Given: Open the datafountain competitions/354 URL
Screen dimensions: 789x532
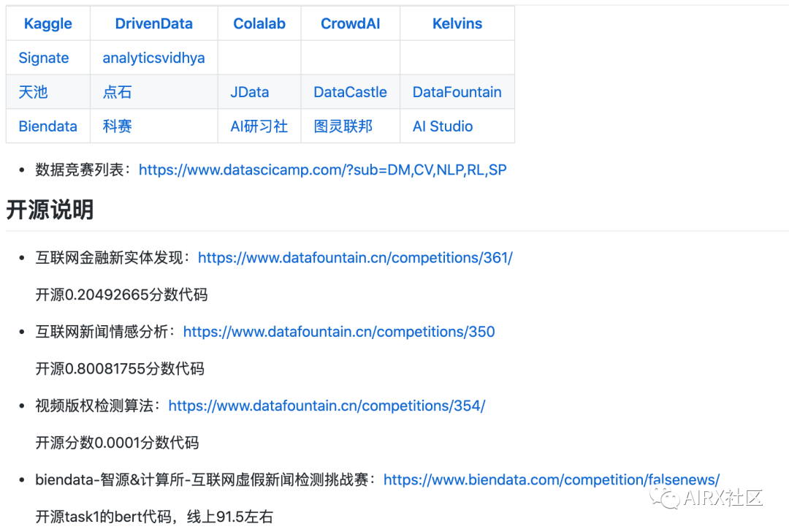Looking at the screenshot, I should pos(327,406).
